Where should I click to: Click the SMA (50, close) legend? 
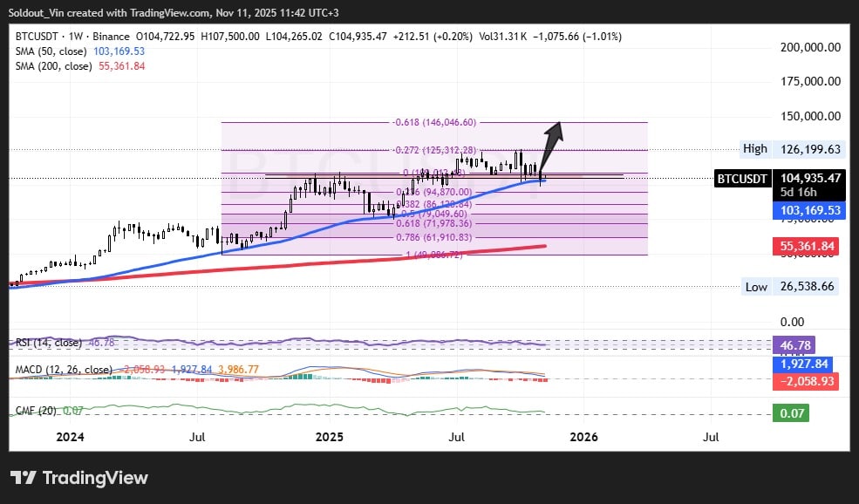click(51, 51)
